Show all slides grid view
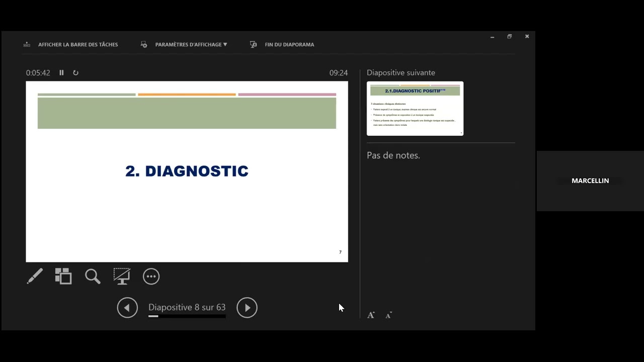Viewport: 644px width, 362px height. (x=63, y=276)
